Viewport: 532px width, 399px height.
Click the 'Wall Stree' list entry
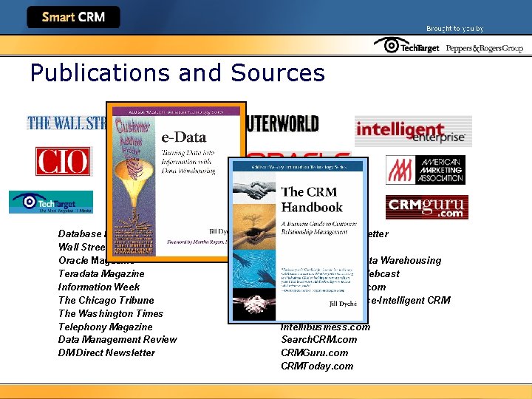click(82, 247)
